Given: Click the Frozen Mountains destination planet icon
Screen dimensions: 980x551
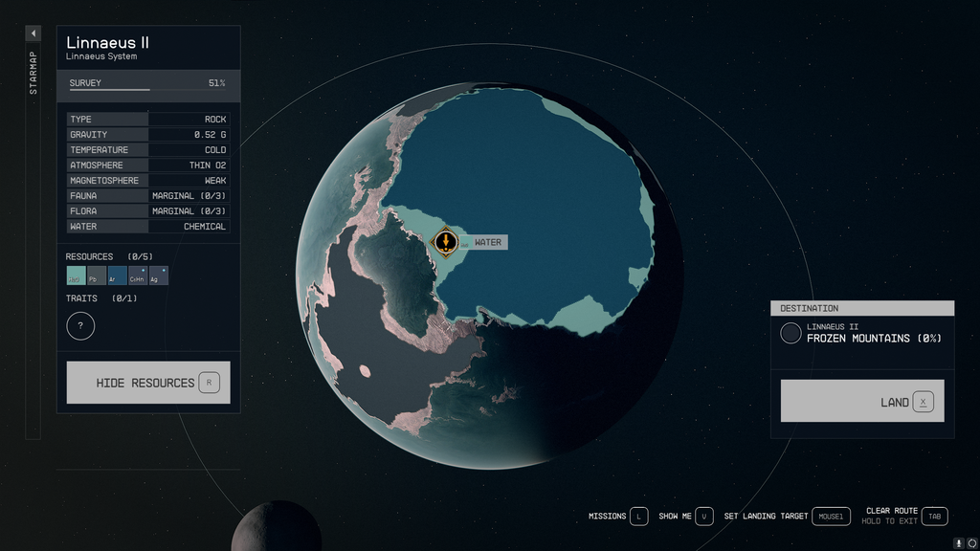Looking at the screenshot, I should point(791,333).
